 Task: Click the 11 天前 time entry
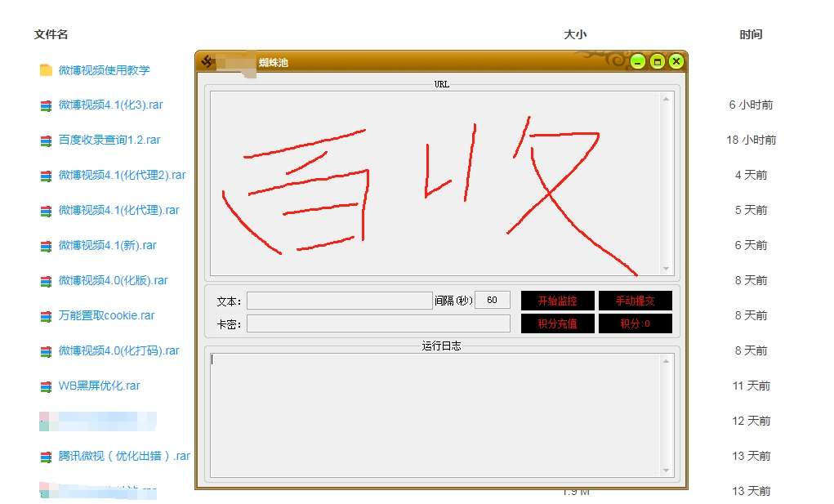point(751,386)
